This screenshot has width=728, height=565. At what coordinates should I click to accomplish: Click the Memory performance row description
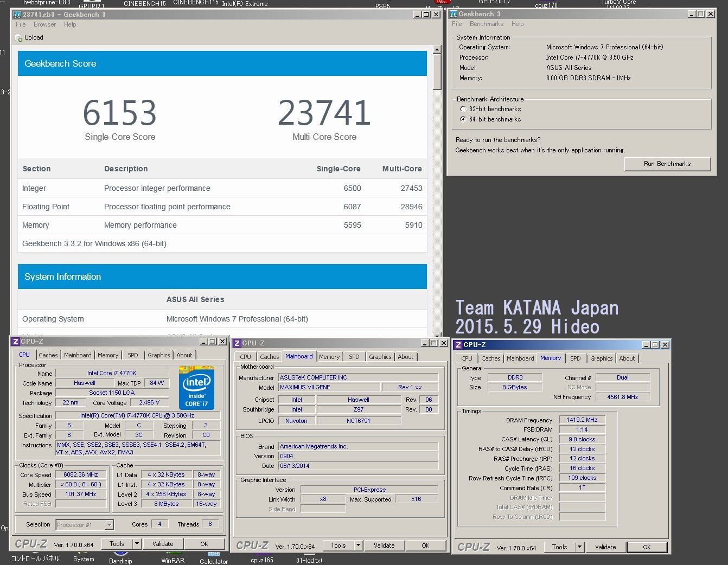coord(141,225)
